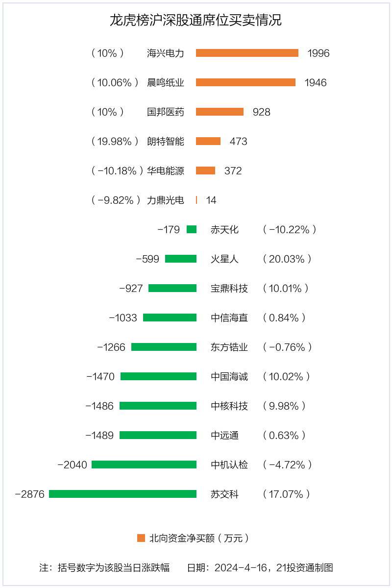This screenshot has width=392, height=588.
Task: Click the 中信海直 stock label
Action: click(229, 318)
